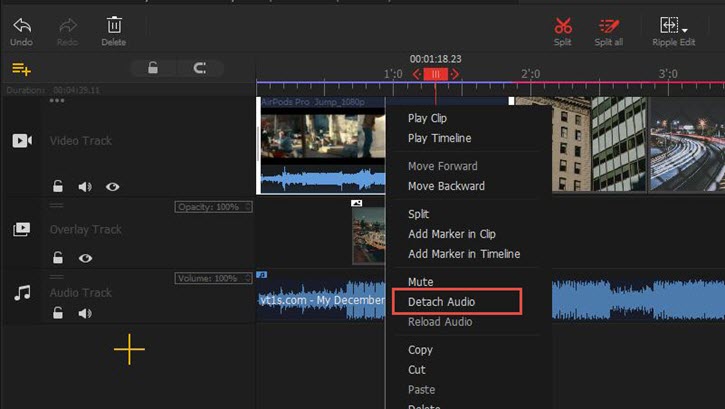Mute the Audio Track speaker toggle
725x409 pixels.
point(85,314)
